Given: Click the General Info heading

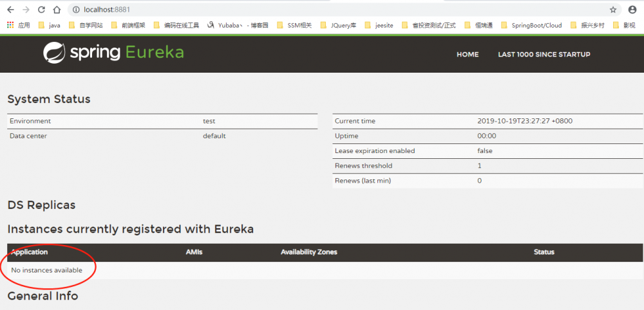Looking at the screenshot, I should pyautogui.click(x=43, y=296).
